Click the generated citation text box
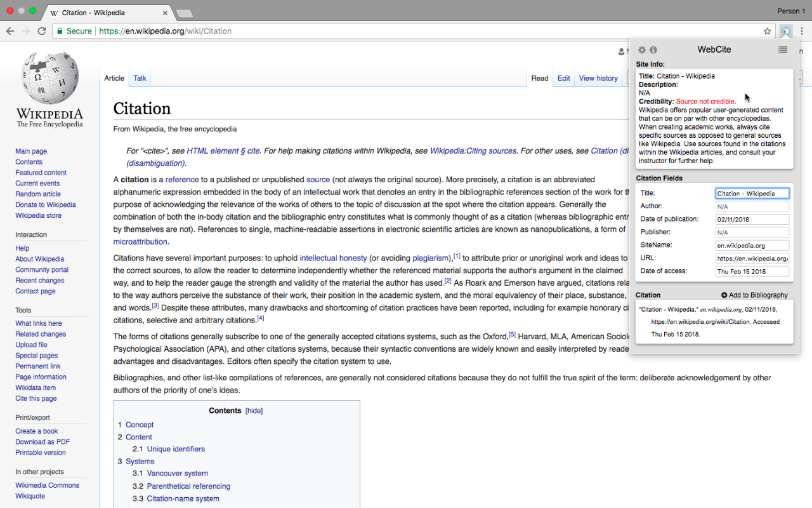The width and height of the screenshot is (812, 508). pos(714,322)
